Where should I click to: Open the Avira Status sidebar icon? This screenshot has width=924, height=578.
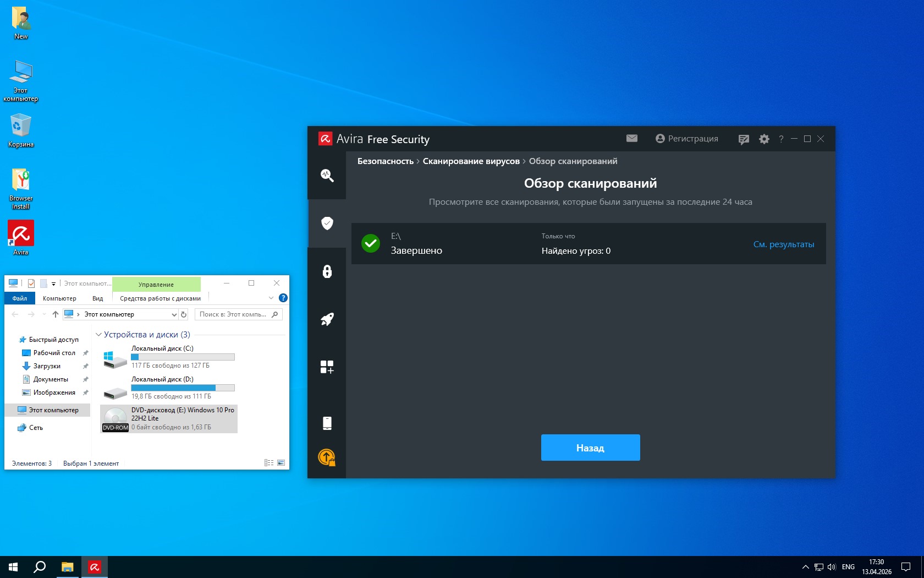327,176
